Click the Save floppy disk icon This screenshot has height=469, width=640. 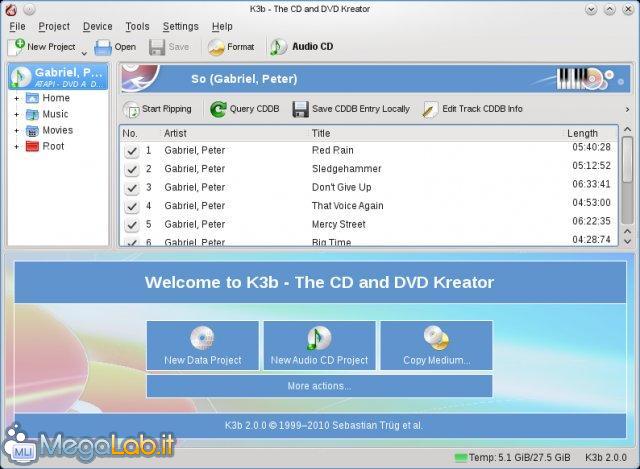[x=157, y=47]
